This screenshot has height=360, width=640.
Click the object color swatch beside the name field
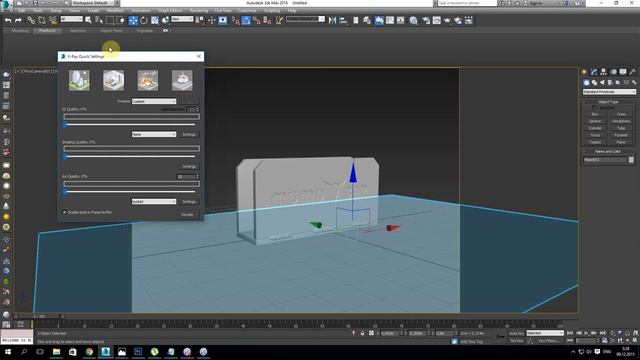631,160
